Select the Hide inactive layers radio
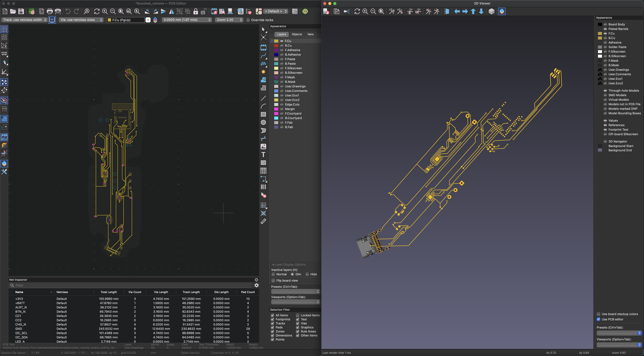 307,274
